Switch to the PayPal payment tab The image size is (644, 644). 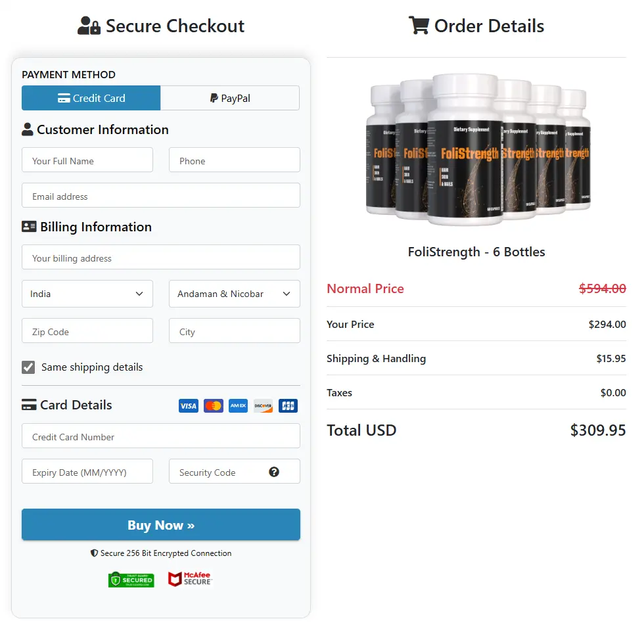tap(230, 98)
